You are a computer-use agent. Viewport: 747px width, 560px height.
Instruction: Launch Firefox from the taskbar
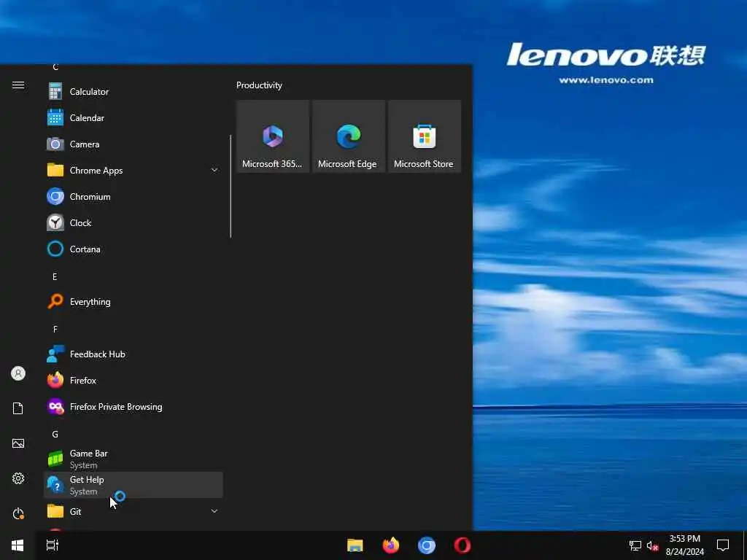click(x=391, y=545)
